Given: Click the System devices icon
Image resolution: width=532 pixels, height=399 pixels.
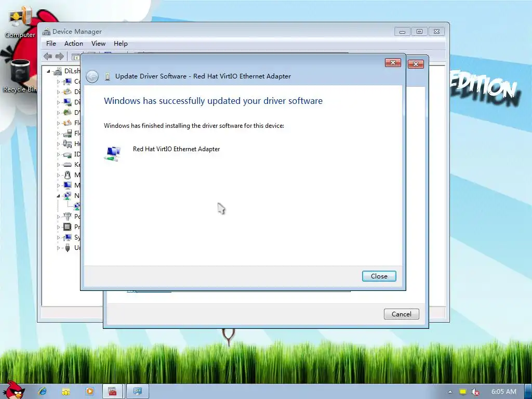Looking at the screenshot, I should pos(68,237).
